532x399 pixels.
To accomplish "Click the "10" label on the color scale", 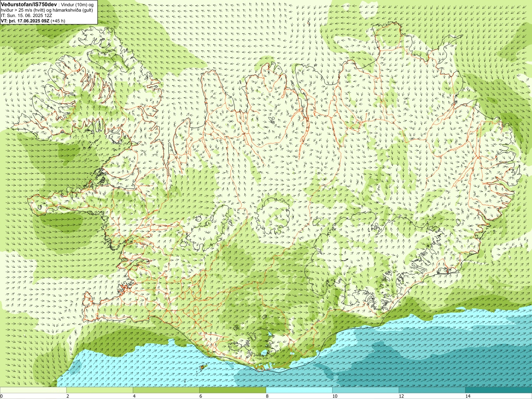I will (x=335, y=396).
